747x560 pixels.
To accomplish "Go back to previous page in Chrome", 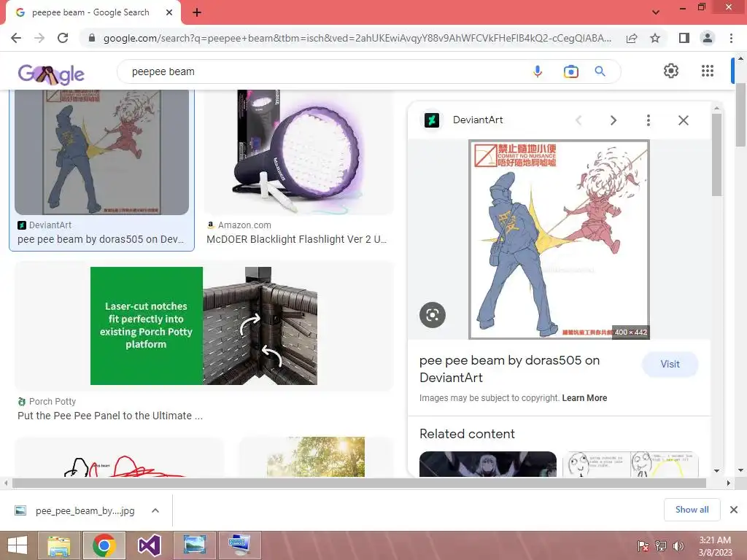I will pyautogui.click(x=16, y=38).
